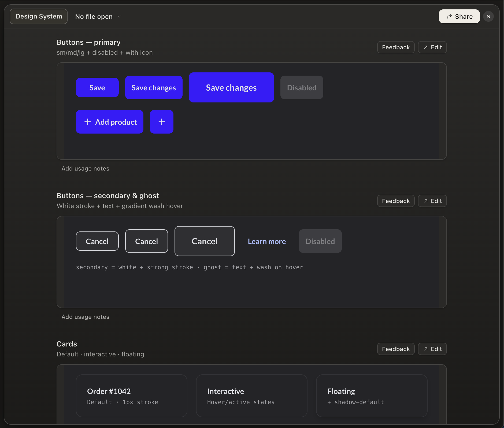Click the large Cancel button
Viewport: 504px width, 428px height.
tap(205, 241)
